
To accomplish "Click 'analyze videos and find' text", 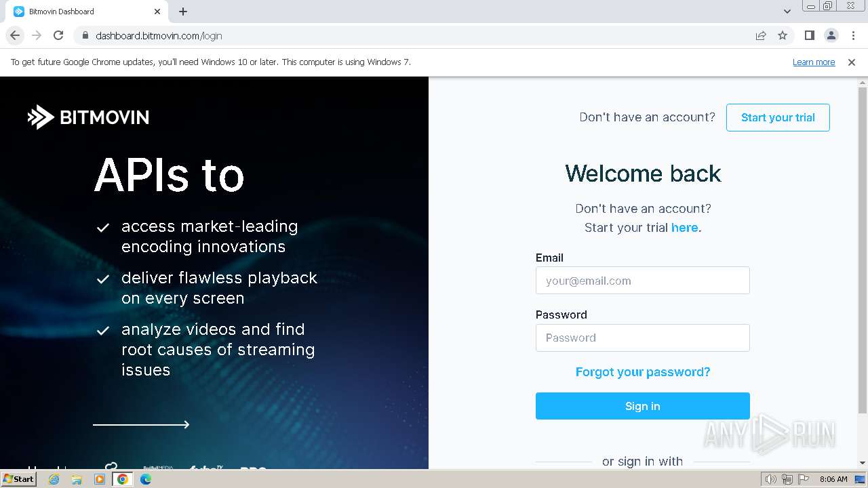I will 213,329.
